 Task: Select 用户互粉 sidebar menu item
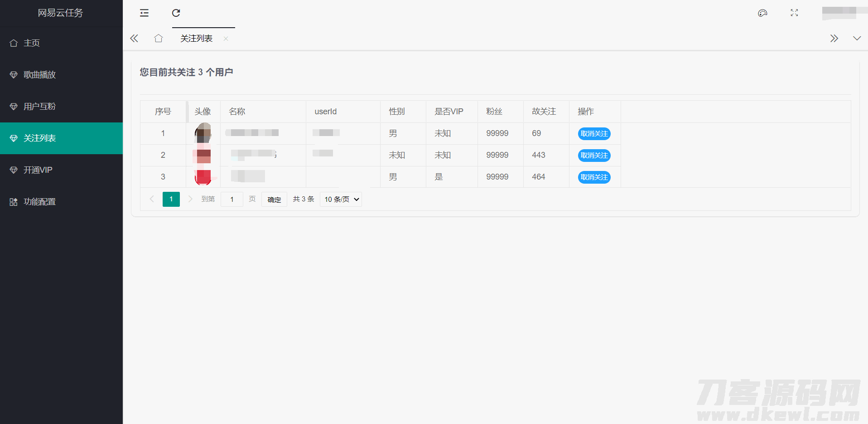(39, 107)
